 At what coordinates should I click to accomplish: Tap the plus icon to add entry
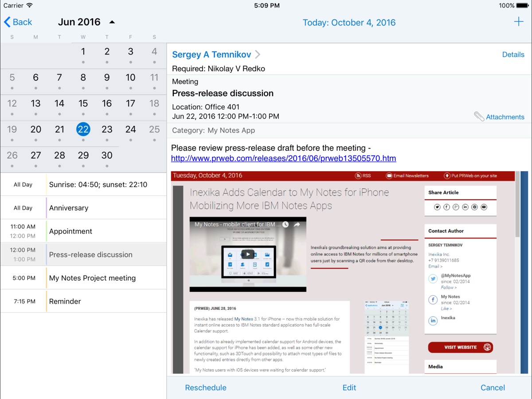[518, 22]
